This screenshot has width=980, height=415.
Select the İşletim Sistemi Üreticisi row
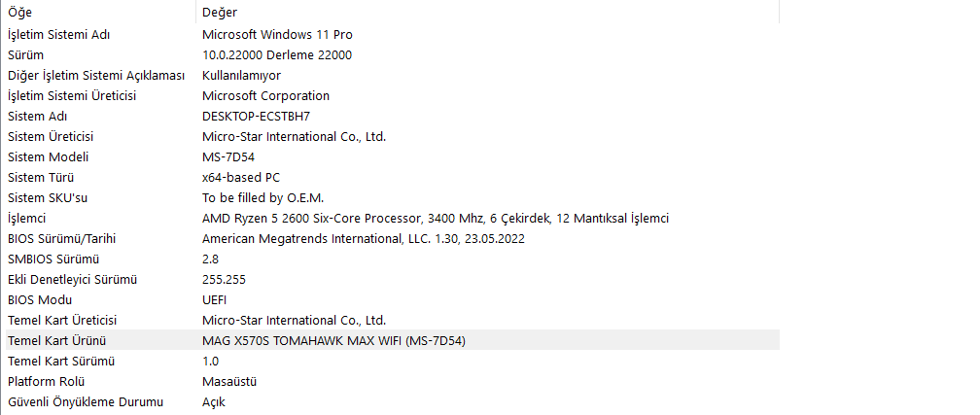click(x=393, y=95)
